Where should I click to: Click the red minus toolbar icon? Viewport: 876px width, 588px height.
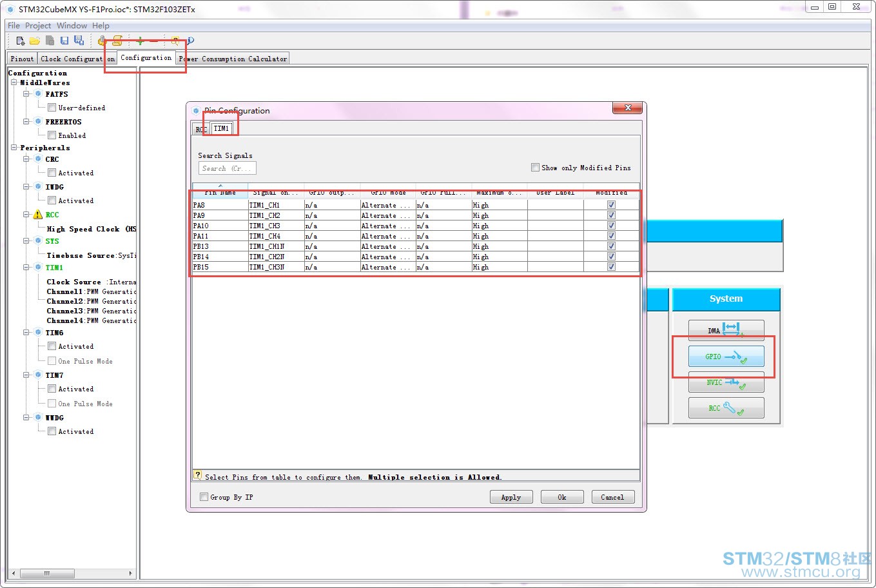pyautogui.click(x=153, y=41)
